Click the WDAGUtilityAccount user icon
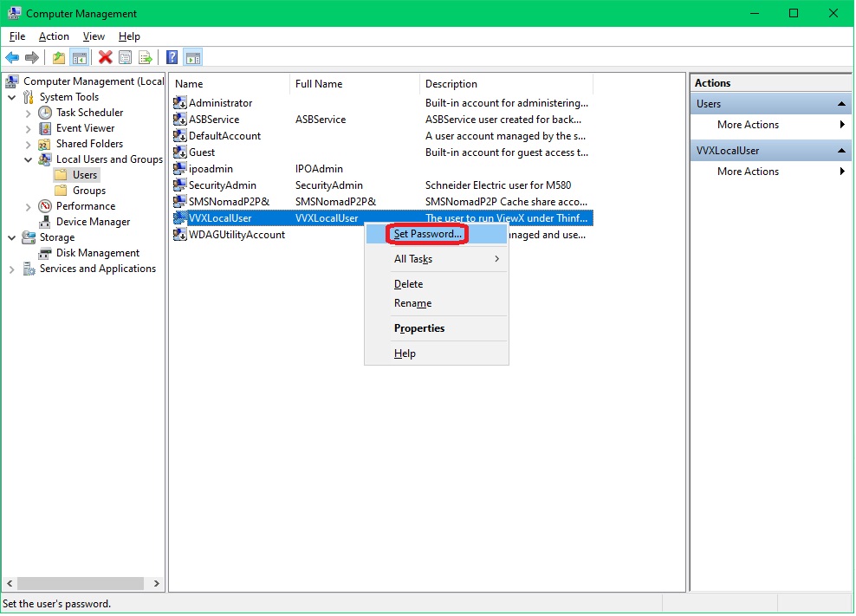 (x=179, y=234)
